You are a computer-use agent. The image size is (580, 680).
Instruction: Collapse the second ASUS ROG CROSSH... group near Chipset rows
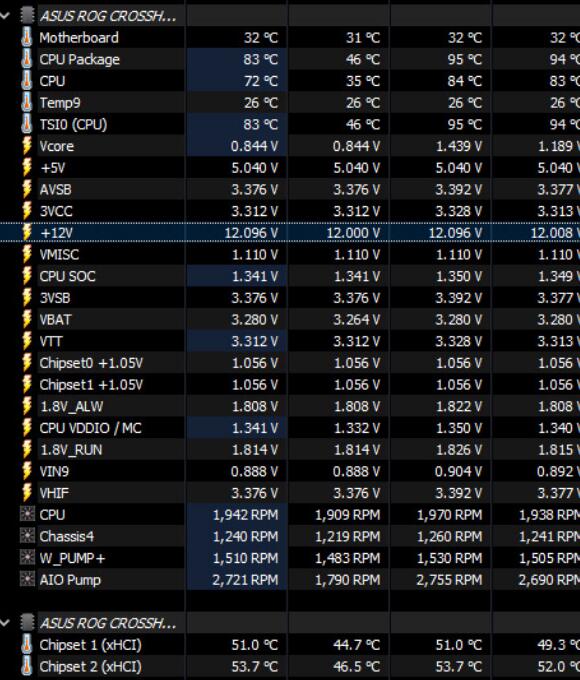coord(5,623)
